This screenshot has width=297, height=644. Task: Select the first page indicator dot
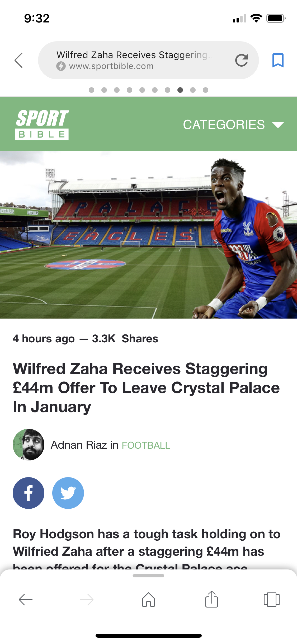(92, 90)
